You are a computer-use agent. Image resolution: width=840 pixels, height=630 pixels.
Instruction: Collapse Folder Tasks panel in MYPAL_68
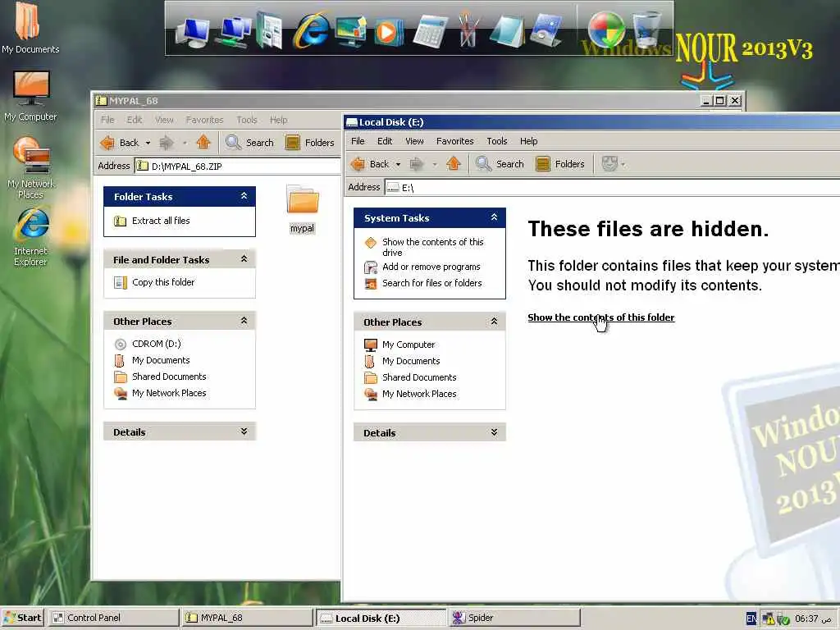(x=244, y=196)
